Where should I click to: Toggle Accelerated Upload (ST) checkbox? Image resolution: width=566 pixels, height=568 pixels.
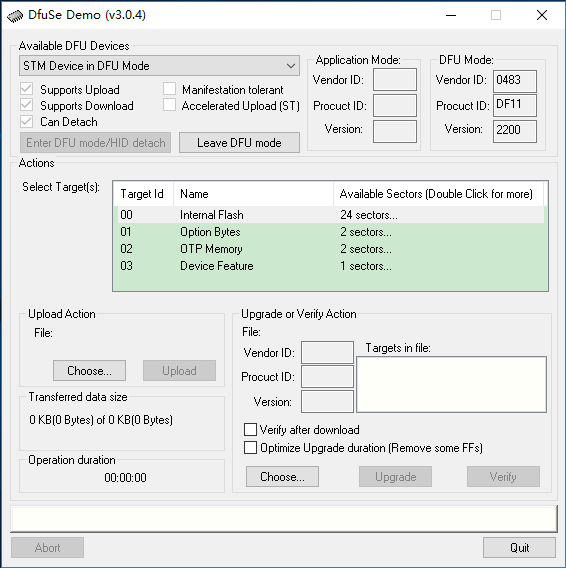point(169,105)
